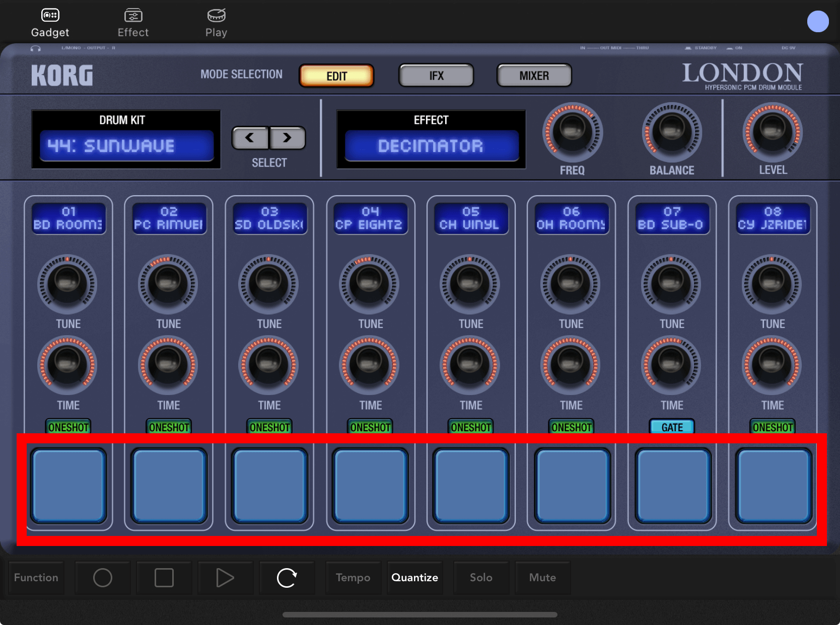Click TUNE knob of part 04

point(369,284)
